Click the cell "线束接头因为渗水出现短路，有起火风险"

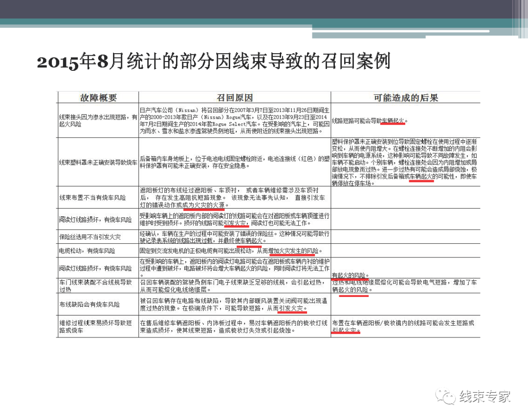pyautogui.click(x=98, y=121)
